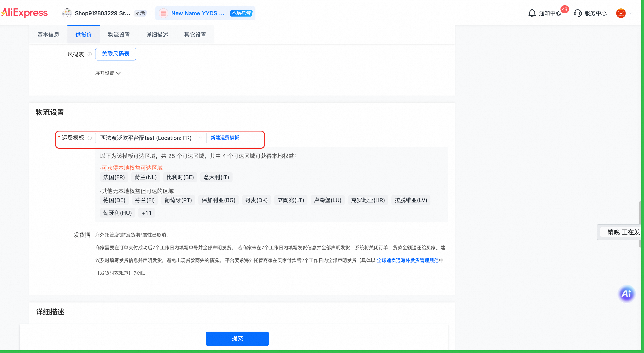Go to the 其它设置 tab
This screenshot has width=644, height=353.
(x=195, y=34)
